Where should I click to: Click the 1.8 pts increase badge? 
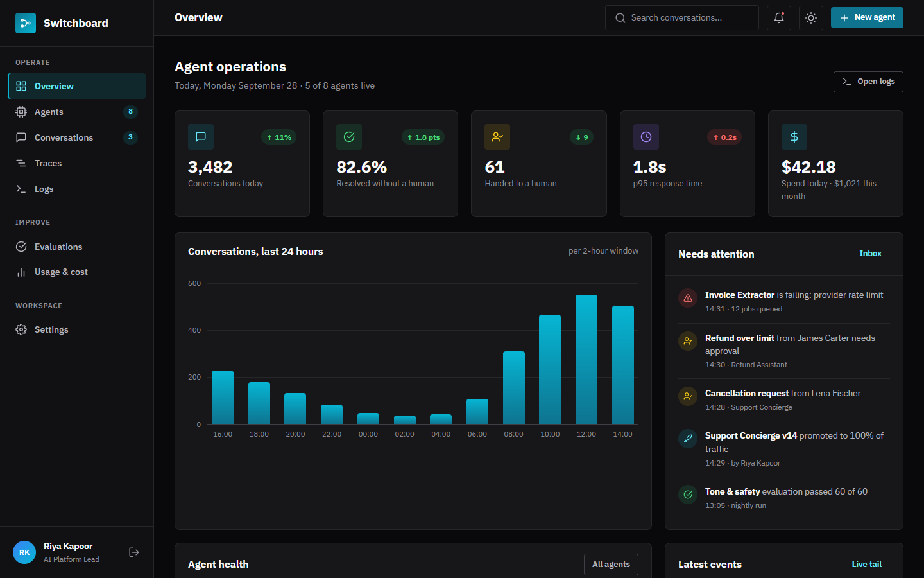coord(424,137)
